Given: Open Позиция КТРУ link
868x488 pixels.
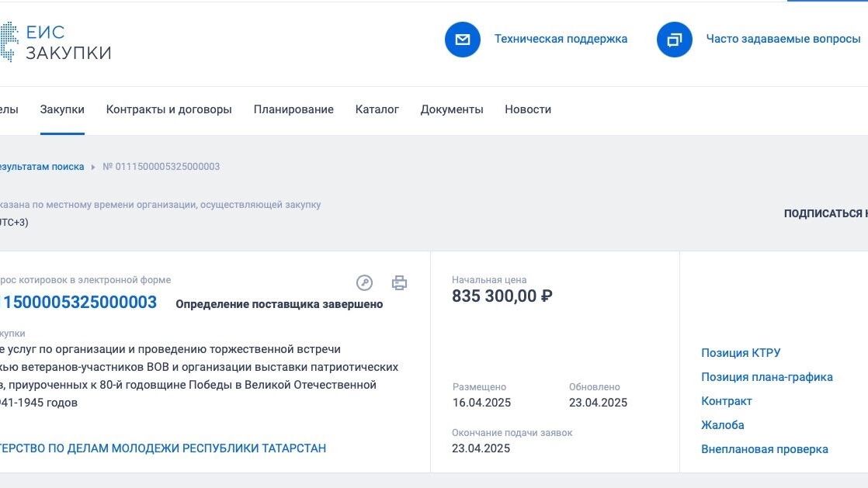Looking at the screenshot, I should point(741,353).
